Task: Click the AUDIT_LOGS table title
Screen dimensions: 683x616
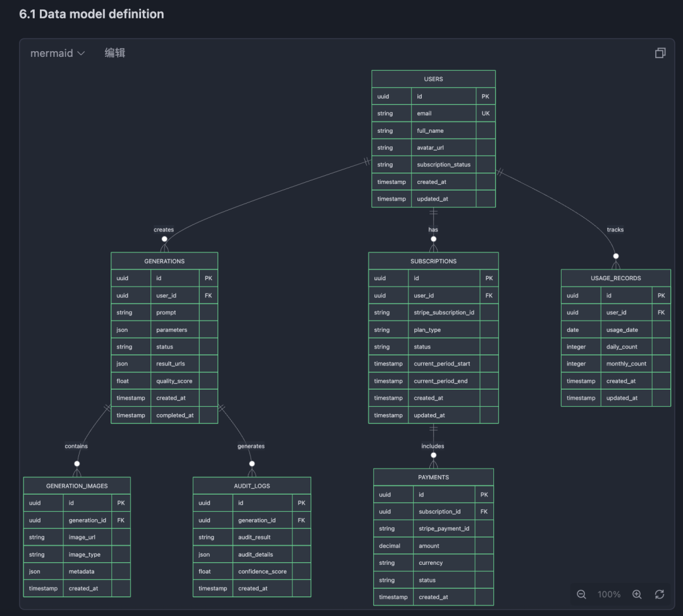Action: [x=252, y=486]
